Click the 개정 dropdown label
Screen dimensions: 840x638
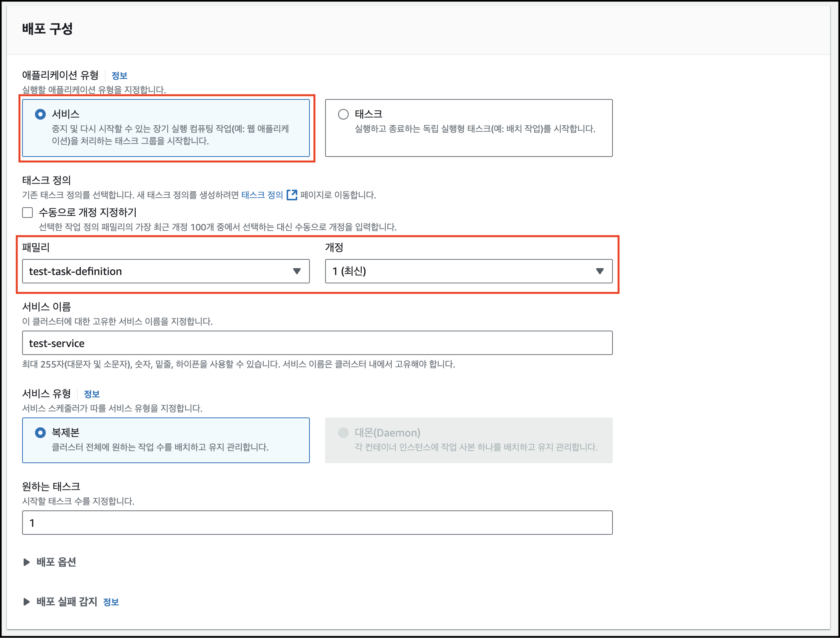click(334, 247)
